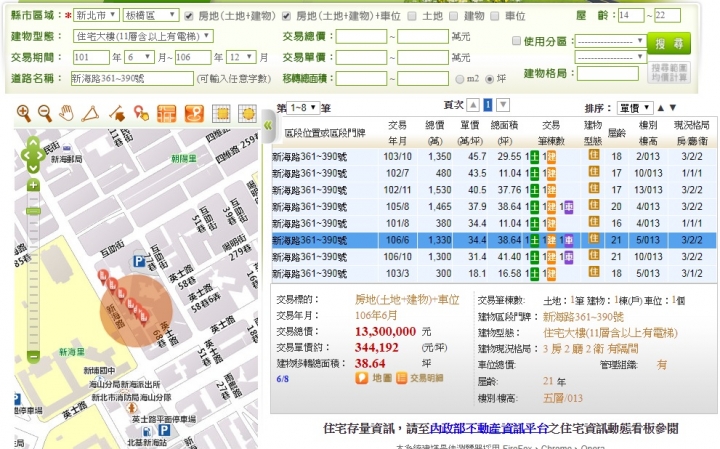Image resolution: width=720 pixels, height=449 pixels.
Task: Open 內政部不動產資訊平台 link
Action: (489, 428)
